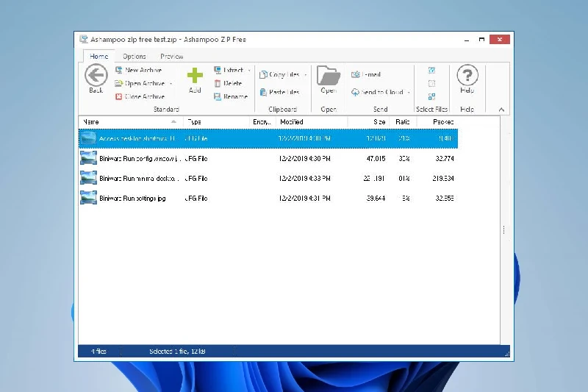Select the Biniware Run config window row

click(268, 158)
